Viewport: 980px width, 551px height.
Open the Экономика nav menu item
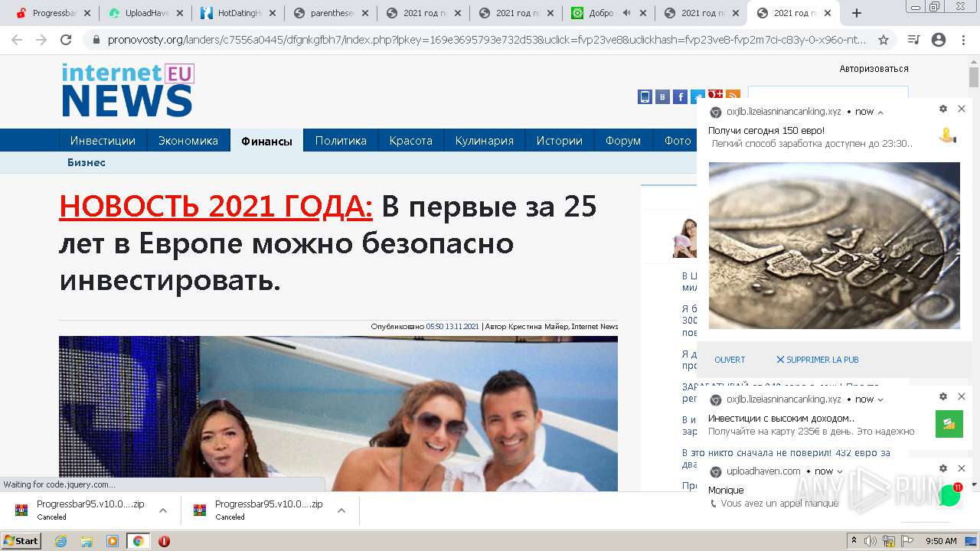[188, 141]
